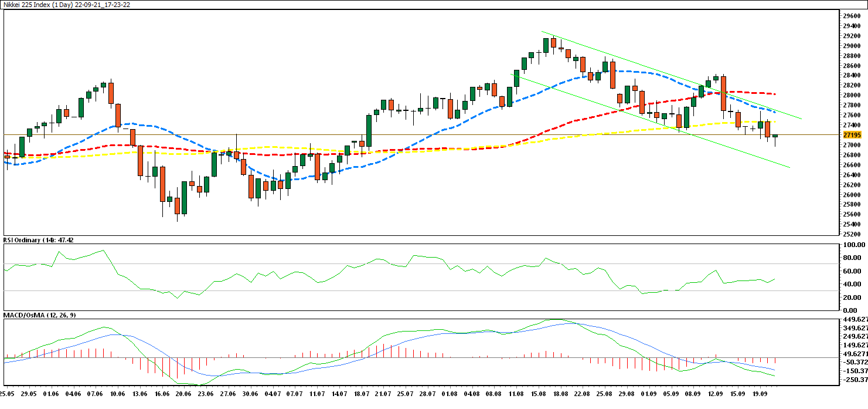Click the 28400 price axis label
868x409 pixels.
[x=853, y=75]
